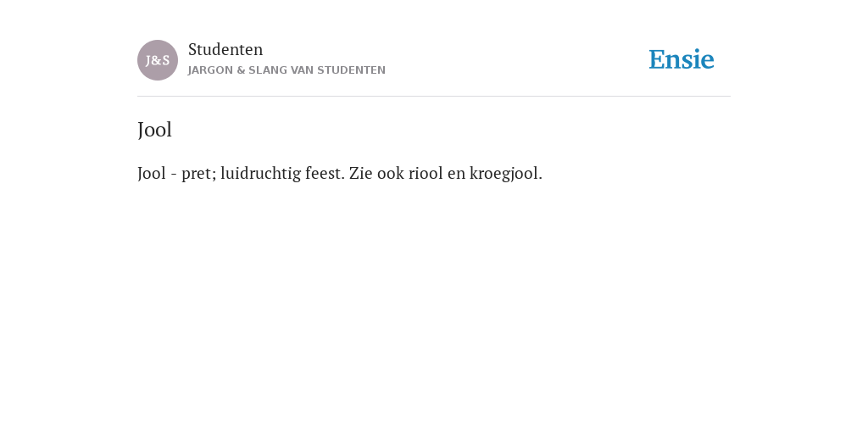Click the round J&S avatar icon
Viewport: 868px width, 434px height.
[158, 60]
